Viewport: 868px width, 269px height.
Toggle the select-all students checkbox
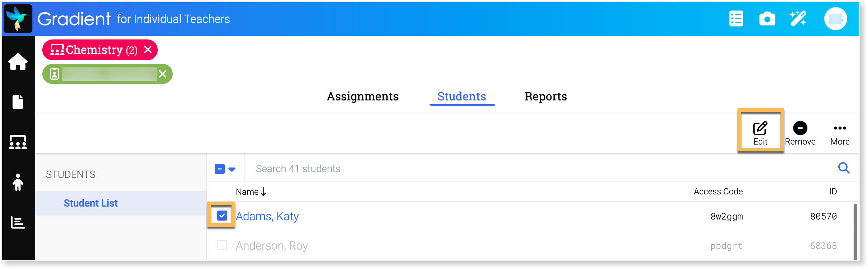coord(220,169)
